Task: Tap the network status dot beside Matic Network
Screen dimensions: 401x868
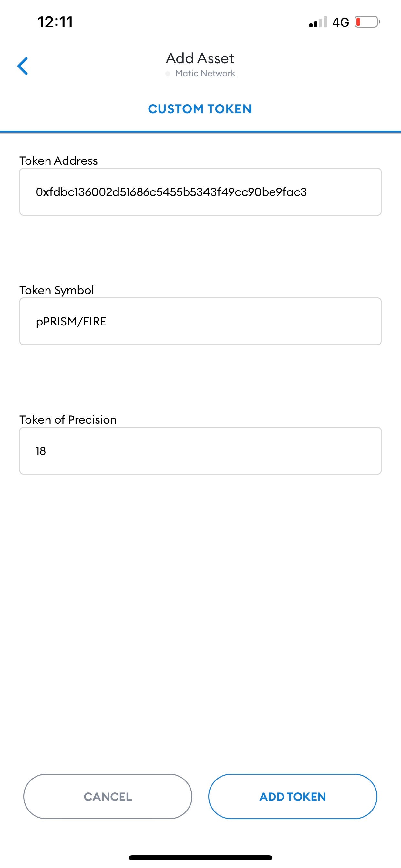Action: [168, 74]
